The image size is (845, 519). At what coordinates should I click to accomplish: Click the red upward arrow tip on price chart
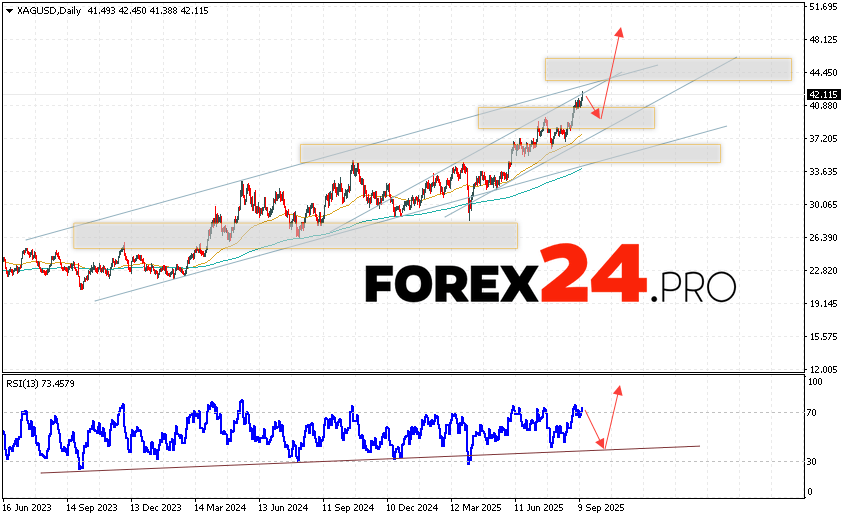pyautogui.click(x=620, y=30)
